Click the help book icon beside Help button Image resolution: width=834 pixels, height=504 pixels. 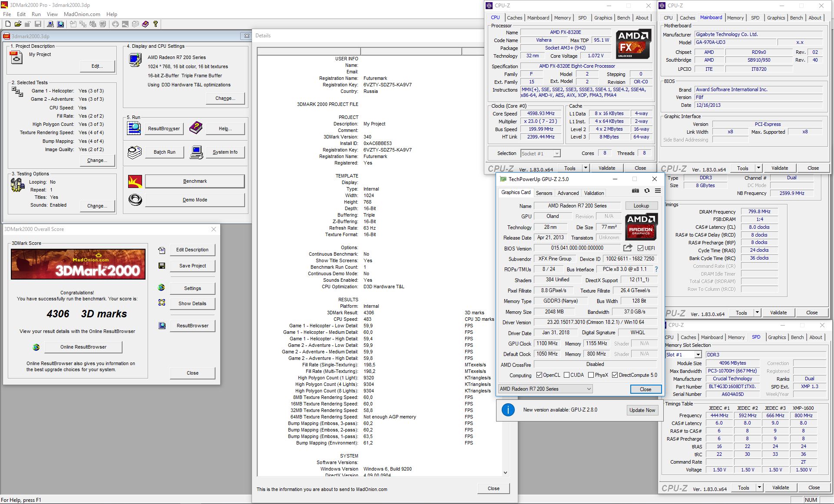[196, 128]
